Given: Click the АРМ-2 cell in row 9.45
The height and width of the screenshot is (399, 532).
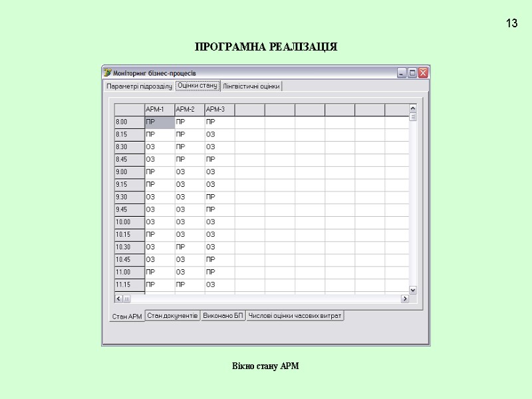Looking at the screenshot, I should (190, 210).
